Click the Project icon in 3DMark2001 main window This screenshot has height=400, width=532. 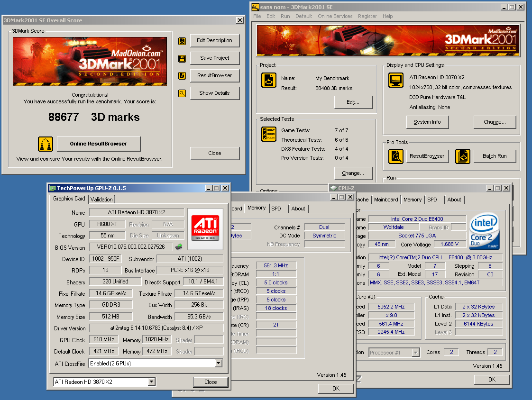click(269, 81)
